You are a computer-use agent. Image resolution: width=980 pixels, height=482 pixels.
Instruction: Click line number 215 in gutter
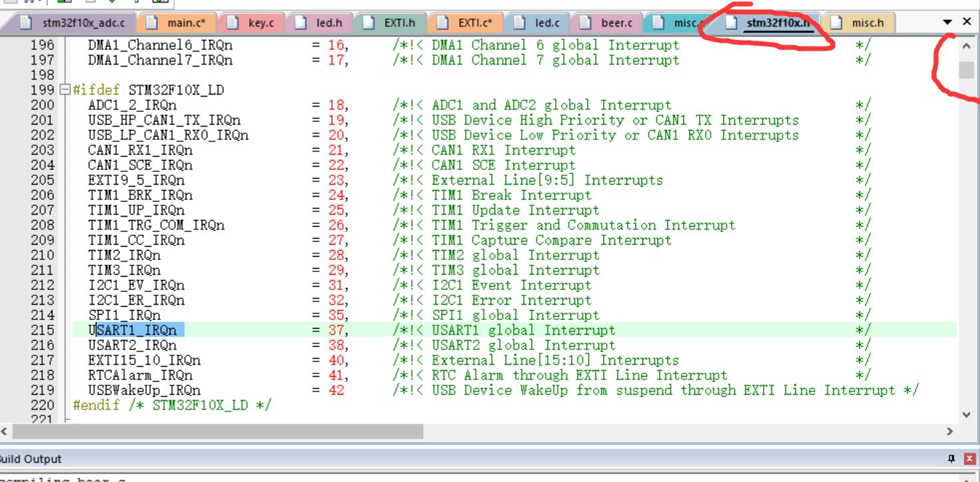(43, 330)
